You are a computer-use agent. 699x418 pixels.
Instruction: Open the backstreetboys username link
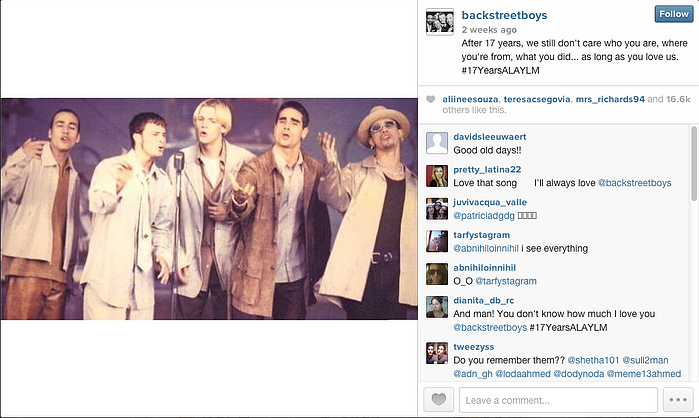coord(504,15)
